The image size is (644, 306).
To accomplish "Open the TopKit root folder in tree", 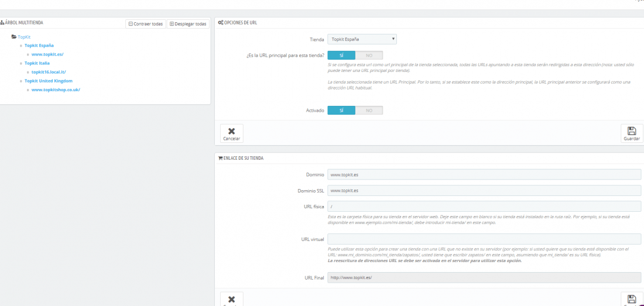I will tap(24, 36).
